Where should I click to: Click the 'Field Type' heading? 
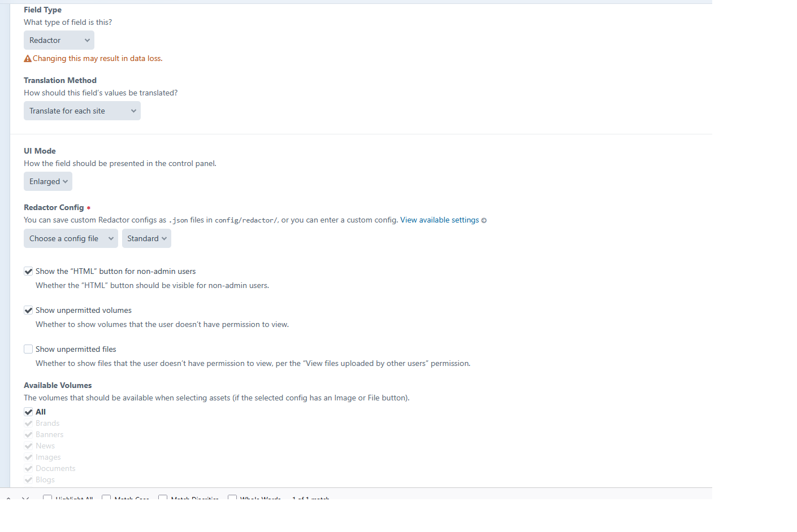coord(43,10)
